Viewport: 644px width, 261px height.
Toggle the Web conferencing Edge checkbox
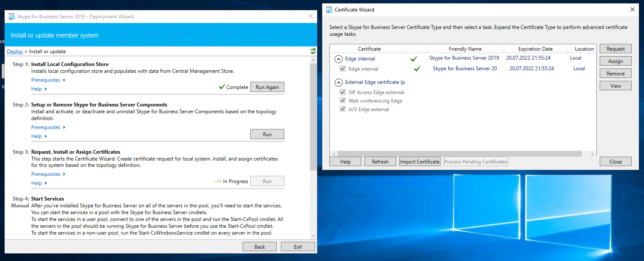pos(343,101)
